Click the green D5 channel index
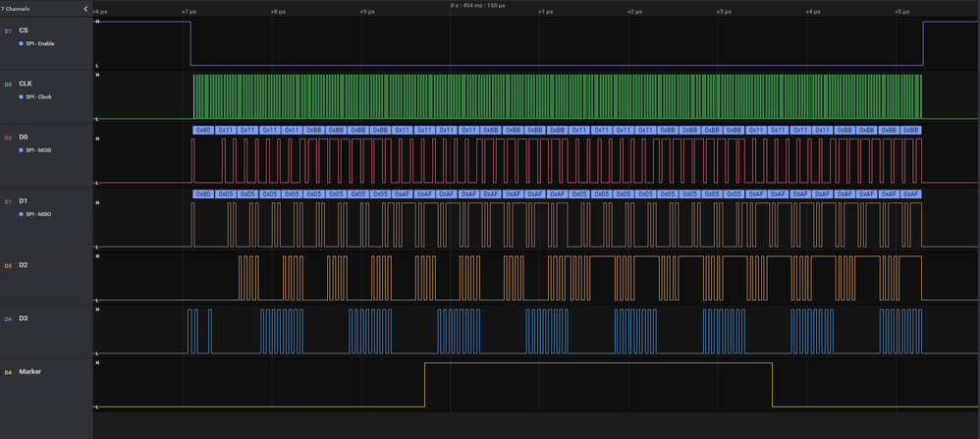Screen dimensions: 980x439 (8, 83)
